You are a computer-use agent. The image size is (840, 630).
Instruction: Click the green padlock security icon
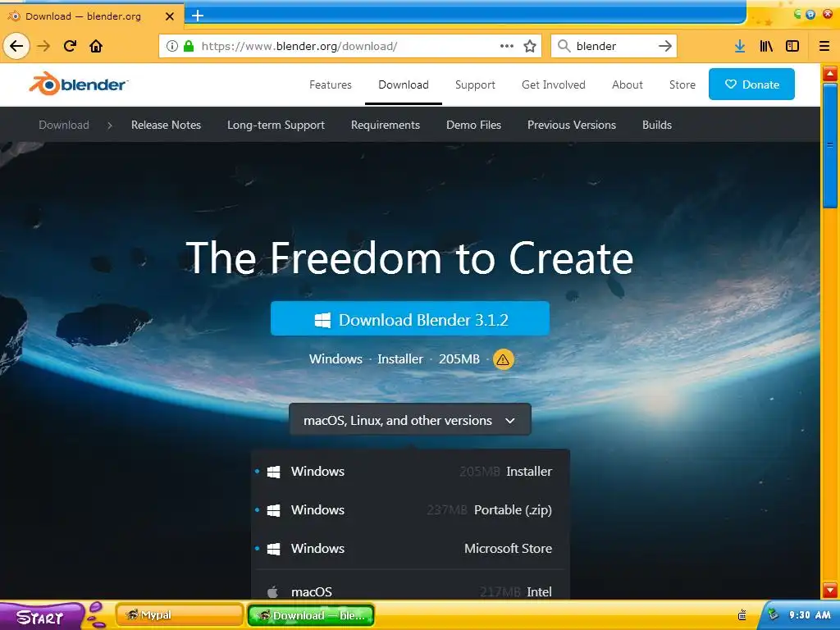[x=189, y=46]
